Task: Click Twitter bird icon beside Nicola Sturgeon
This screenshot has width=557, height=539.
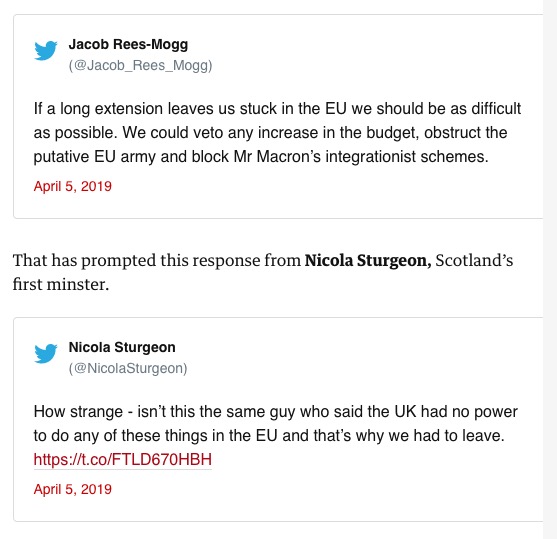Action: coord(45,354)
